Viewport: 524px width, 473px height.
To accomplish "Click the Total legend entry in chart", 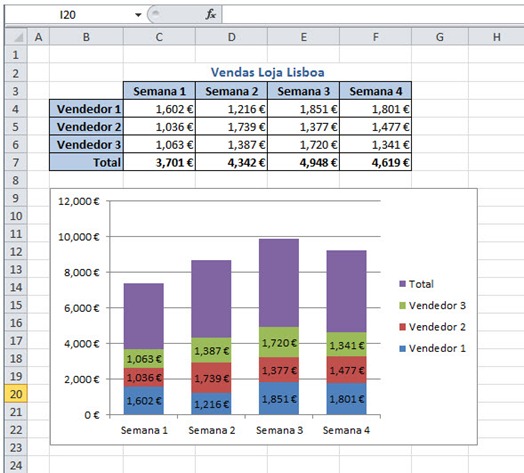I will [416, 284].
